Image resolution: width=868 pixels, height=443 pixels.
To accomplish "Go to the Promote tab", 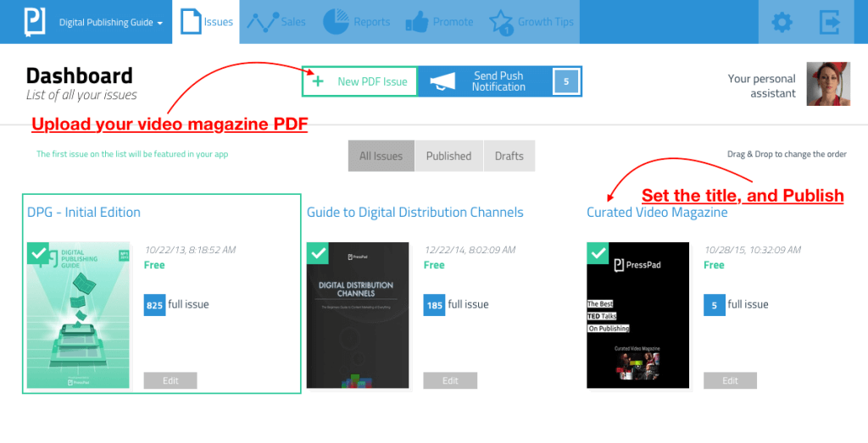I will tap(439, 22).
